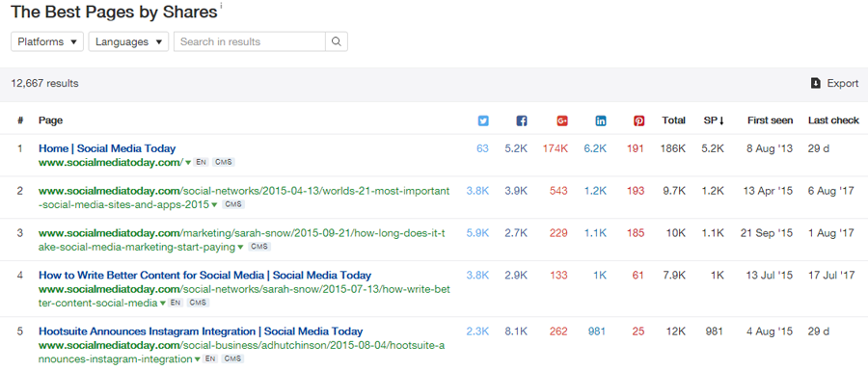This screenshot has width=868, height=371.
Task: Click the Page column header
Action: [50, 120]
